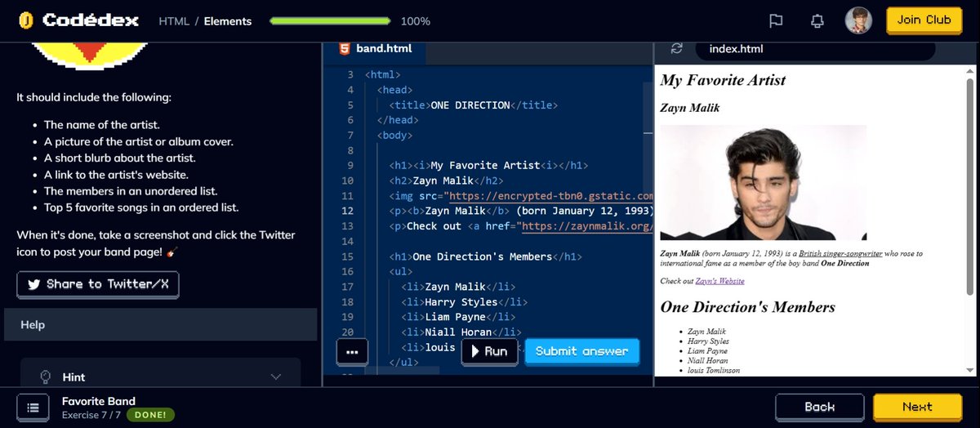Click 'Niall Horan' list item in code
980x428 pixels.
(x=461, y=332)
